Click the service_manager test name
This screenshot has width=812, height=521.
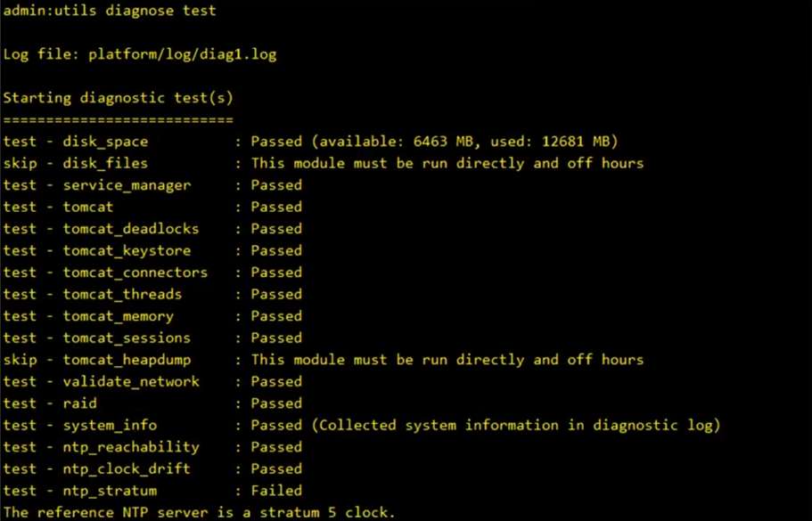[127, 185]
